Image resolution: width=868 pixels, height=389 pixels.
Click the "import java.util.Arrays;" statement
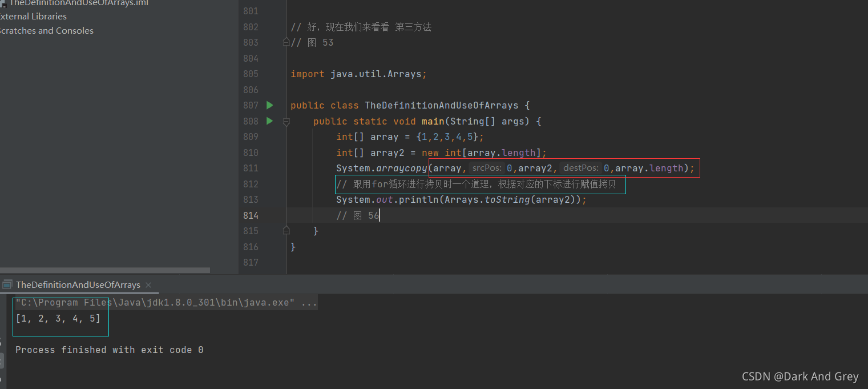[x=358, y=74]
